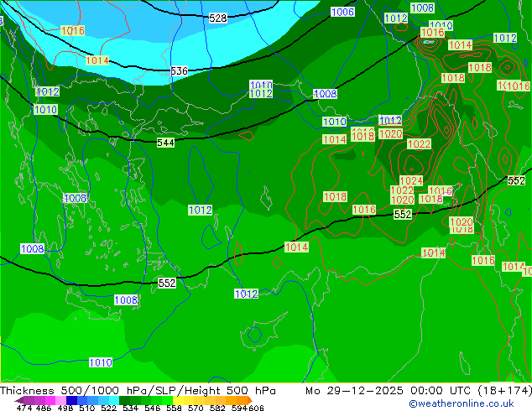
Task: Select the darkest green legend swatch
Action: pyautogui.click(x=124, y=400)
